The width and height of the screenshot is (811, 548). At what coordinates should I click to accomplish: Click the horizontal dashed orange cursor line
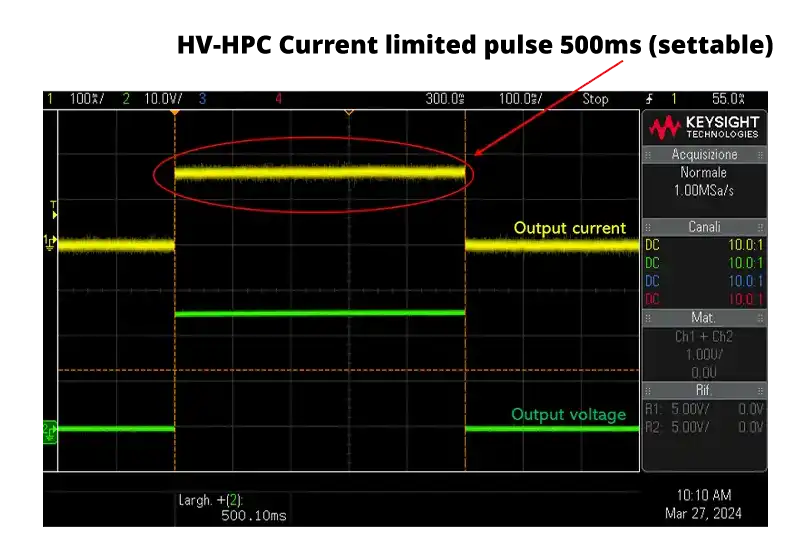tap(349, 370)
